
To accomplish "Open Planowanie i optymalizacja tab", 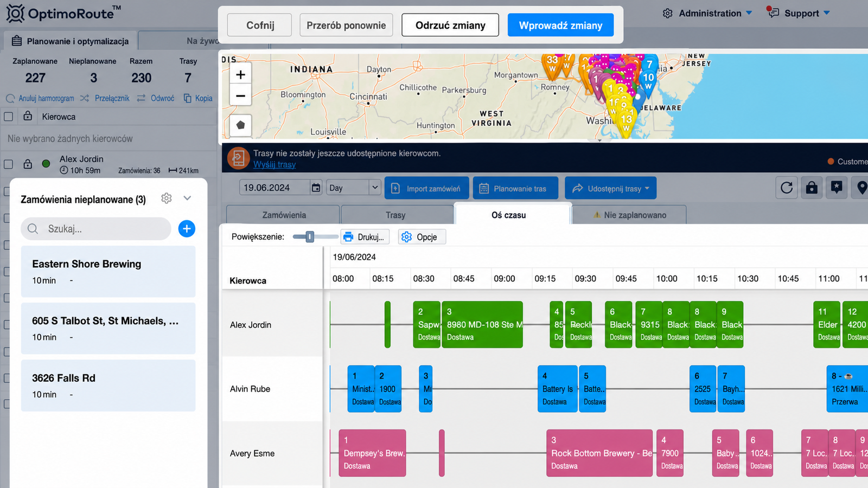I will [x=71, y=41].
